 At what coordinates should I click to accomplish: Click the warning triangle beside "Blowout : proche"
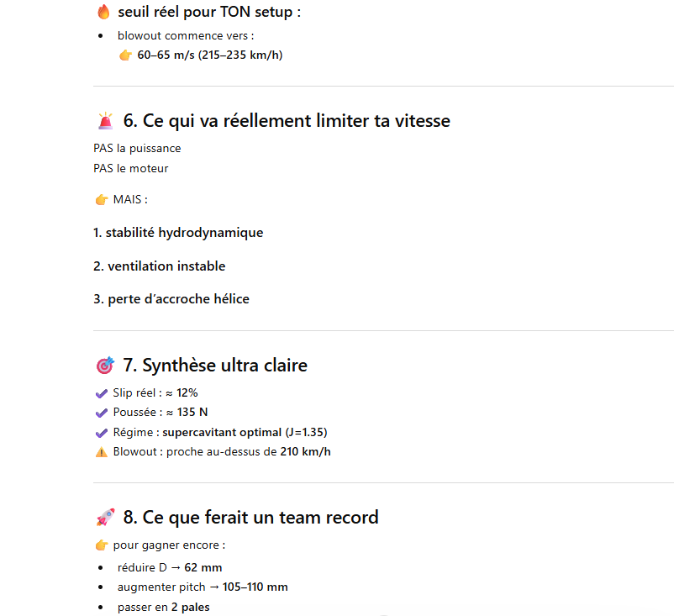[x=102, y=452]
